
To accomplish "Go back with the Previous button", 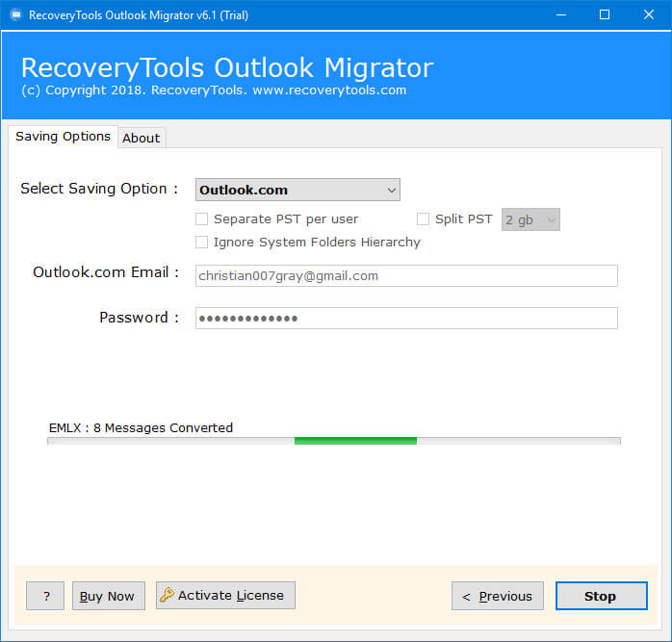I will (x=497, y=596).
